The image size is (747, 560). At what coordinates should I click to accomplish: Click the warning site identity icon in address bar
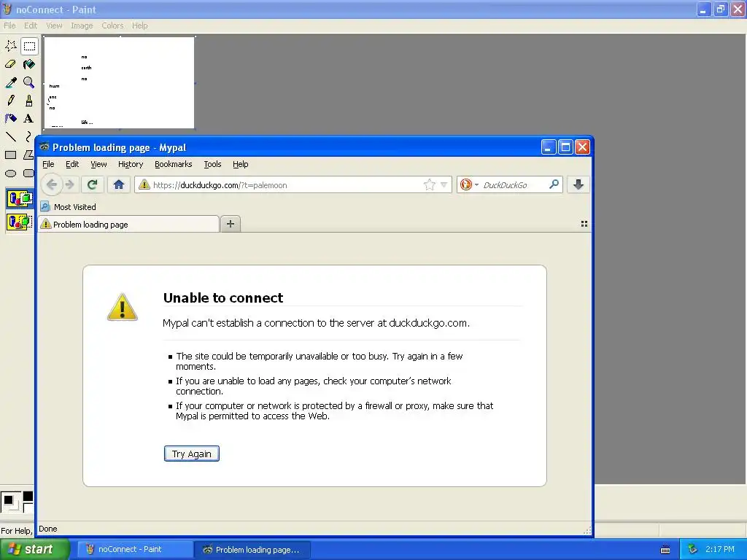[144, 184]
